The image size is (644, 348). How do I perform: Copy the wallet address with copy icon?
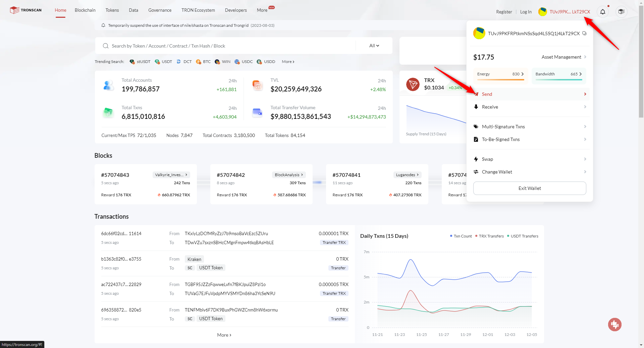(584, 33)
